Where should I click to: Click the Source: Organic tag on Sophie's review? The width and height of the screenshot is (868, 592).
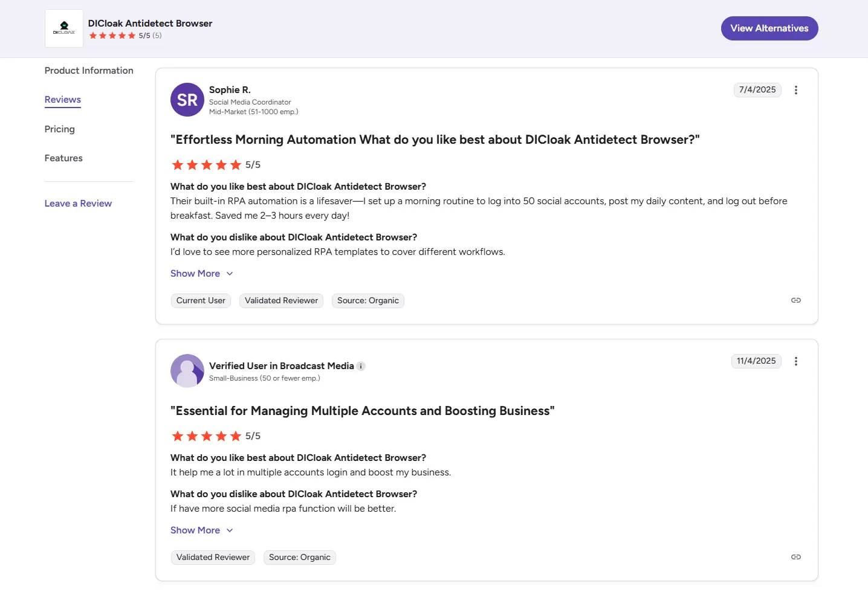tap(368, 301)
